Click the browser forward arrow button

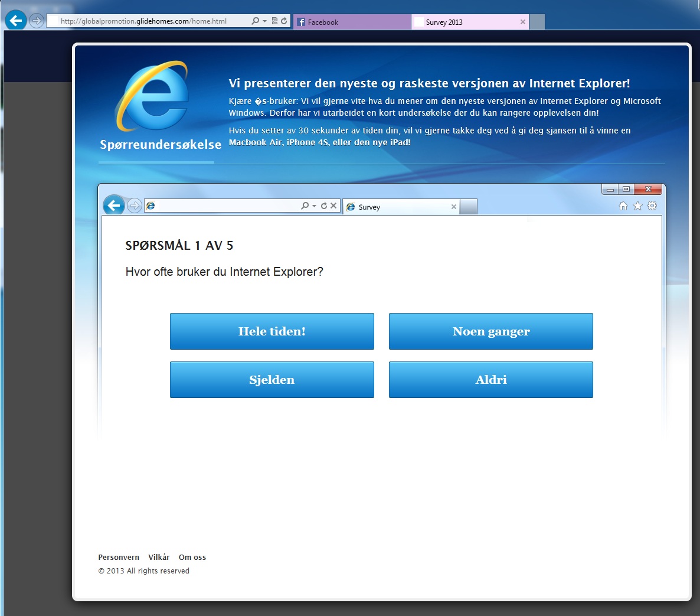point(37,21)
